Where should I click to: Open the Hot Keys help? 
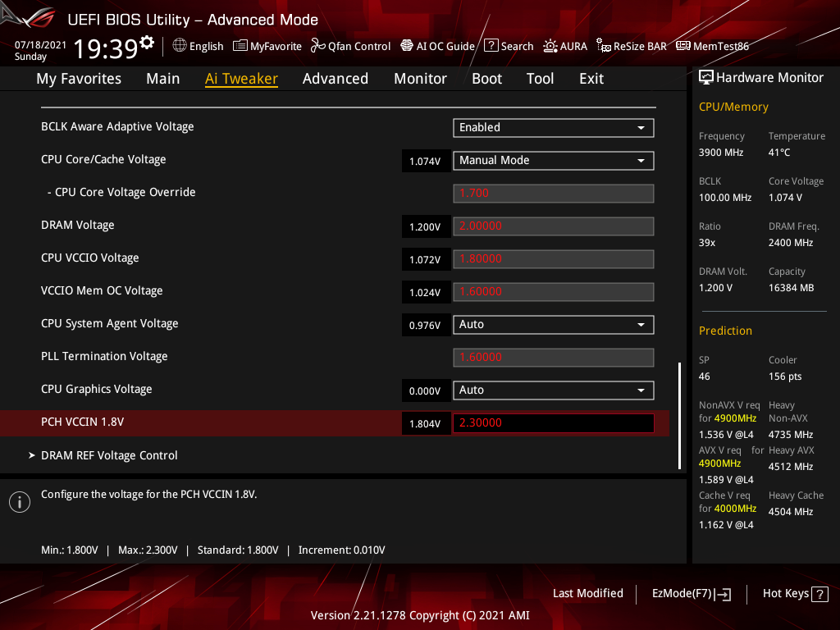point(795,593)
